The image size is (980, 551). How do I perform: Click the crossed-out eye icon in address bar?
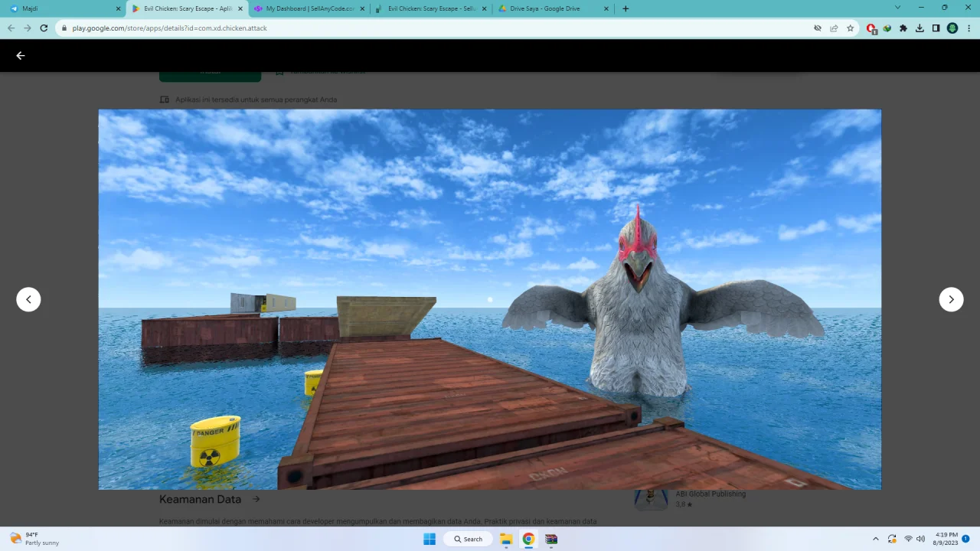pos(818,28)
